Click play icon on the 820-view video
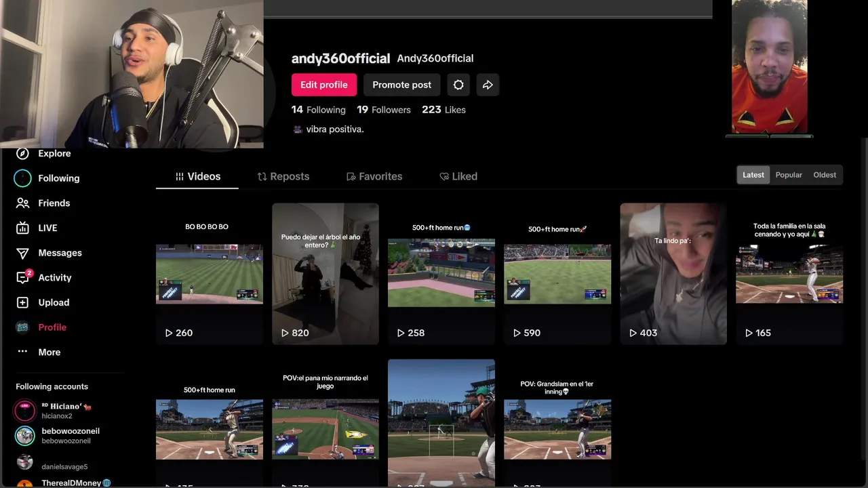 (x=285, y=333)
